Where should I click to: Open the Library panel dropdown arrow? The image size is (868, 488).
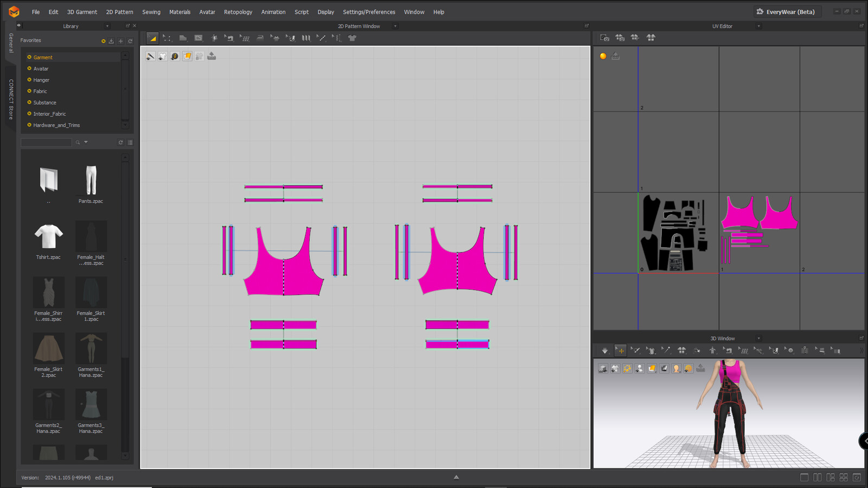(107, 26)
